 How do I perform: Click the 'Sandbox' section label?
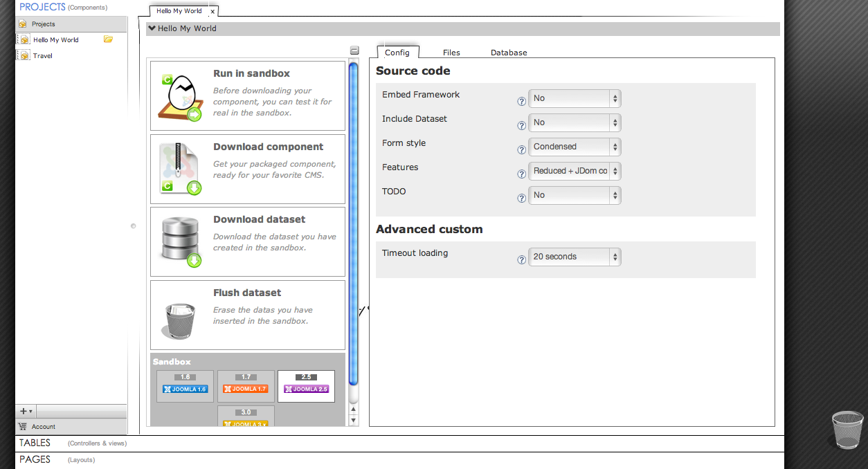[x=172, y=362]
